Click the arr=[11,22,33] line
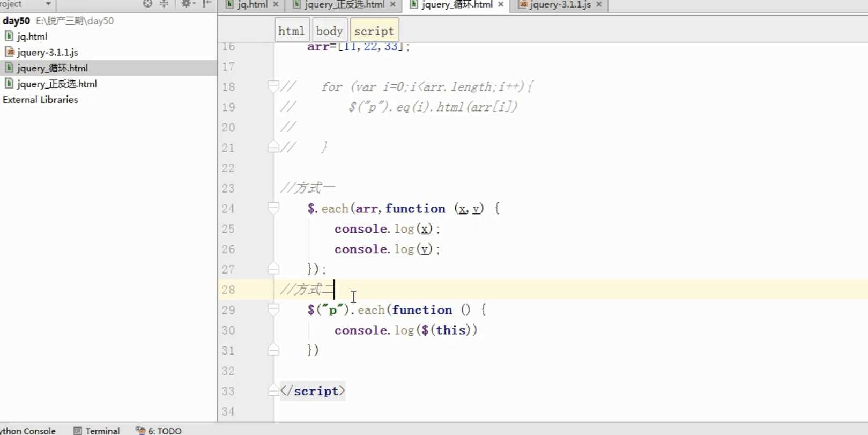The width and height of the screenshot is (868, 435). coord(358,47)
